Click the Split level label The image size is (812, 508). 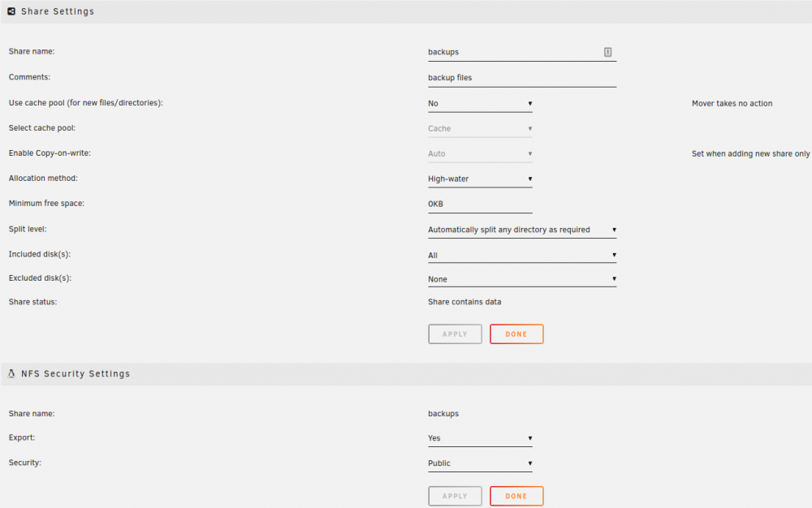point(28,229)
